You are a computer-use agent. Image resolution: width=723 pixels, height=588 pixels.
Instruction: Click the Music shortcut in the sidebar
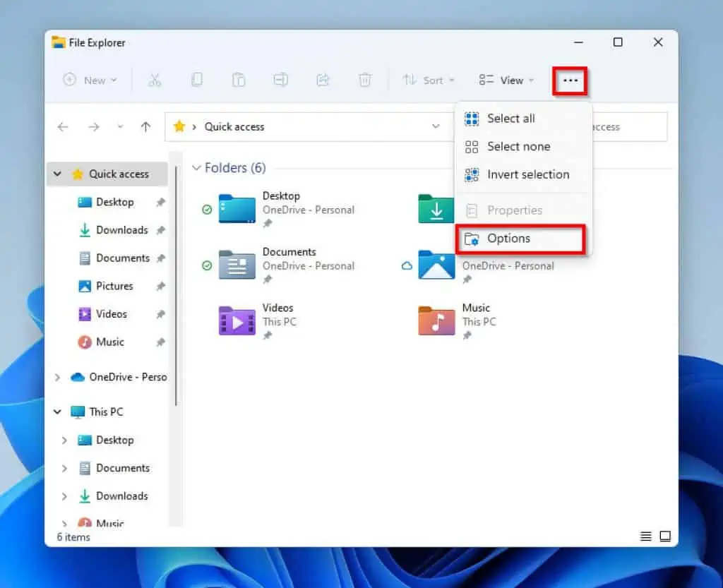tap(112, 342)
